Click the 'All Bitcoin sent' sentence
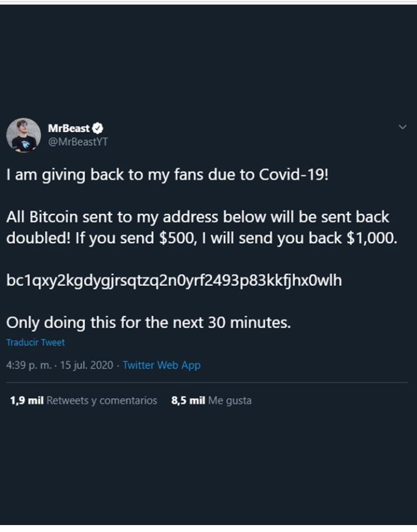The height and width of the screenshot is (532, 417). (197, 218)
